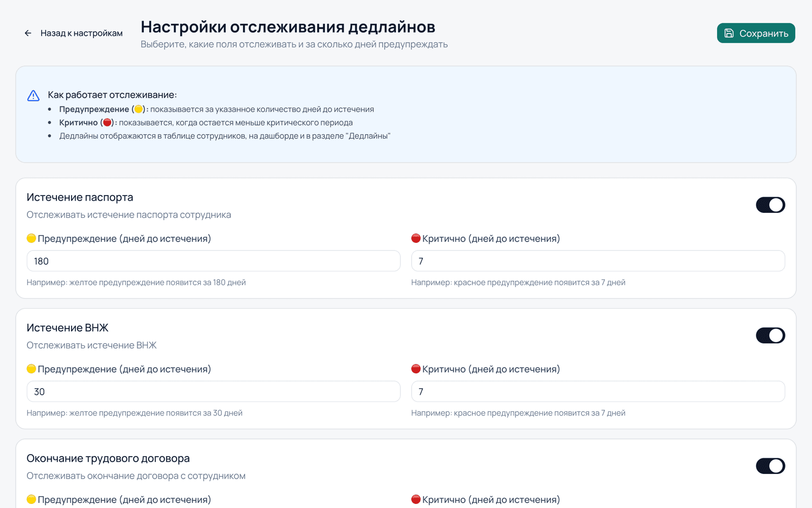
Task: Click 'Отслеживать истечение паспорта сотрудника' description
Action: pyautogui.click(x=129, y=215)
